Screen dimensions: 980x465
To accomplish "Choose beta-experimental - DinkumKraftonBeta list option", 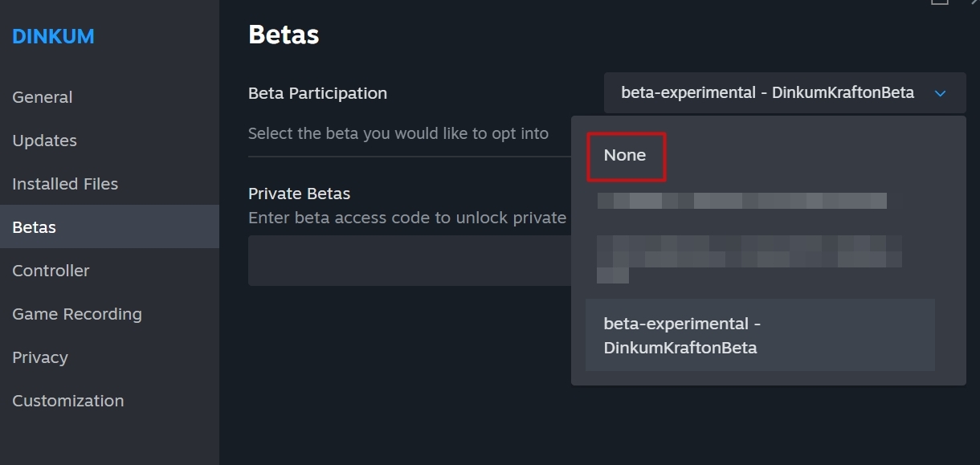I will (760, 336).
